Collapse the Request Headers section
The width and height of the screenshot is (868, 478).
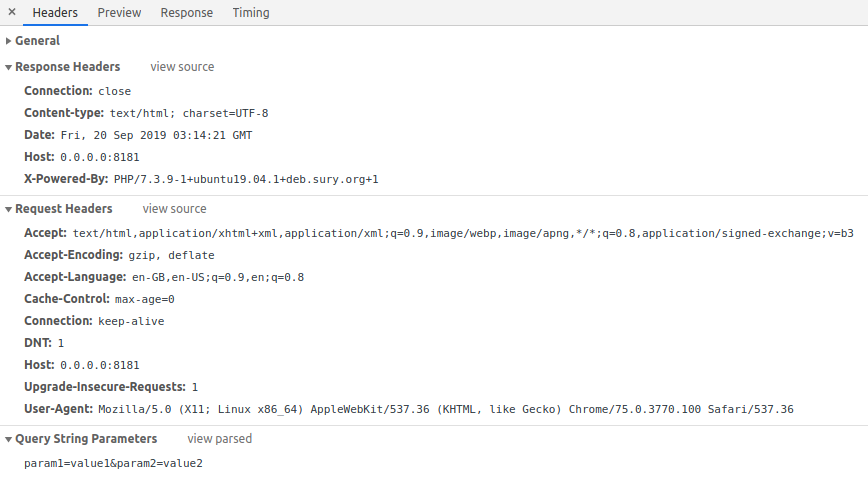[63, 209]
